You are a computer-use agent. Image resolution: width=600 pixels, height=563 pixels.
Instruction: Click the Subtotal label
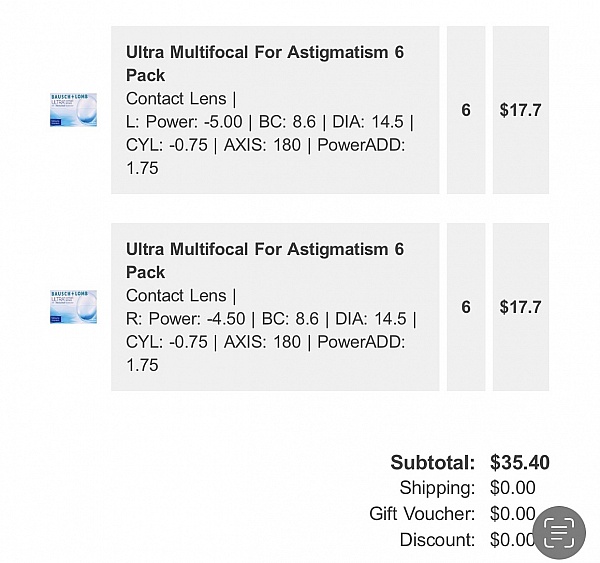[432, 462]
